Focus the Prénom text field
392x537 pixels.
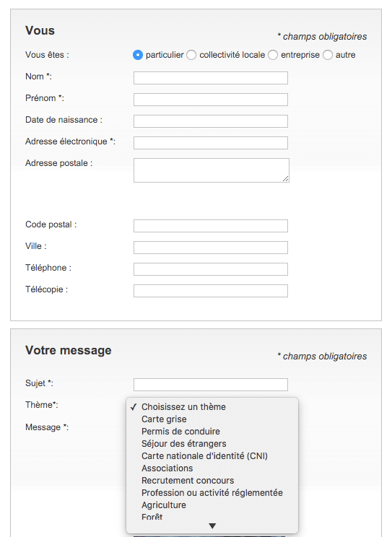tap(211, 100)
